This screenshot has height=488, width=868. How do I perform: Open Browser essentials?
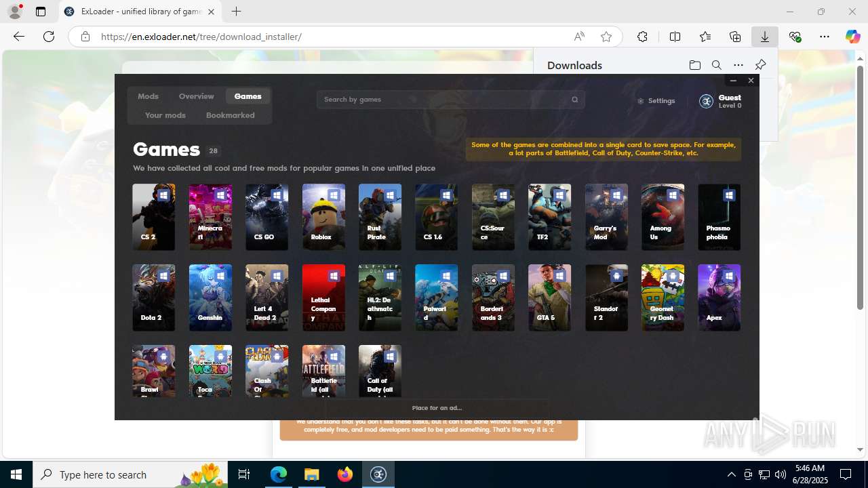coord(795,37)
